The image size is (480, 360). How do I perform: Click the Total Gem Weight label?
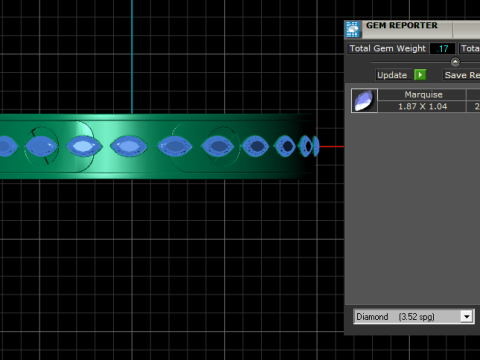click(x=388, y=49)
